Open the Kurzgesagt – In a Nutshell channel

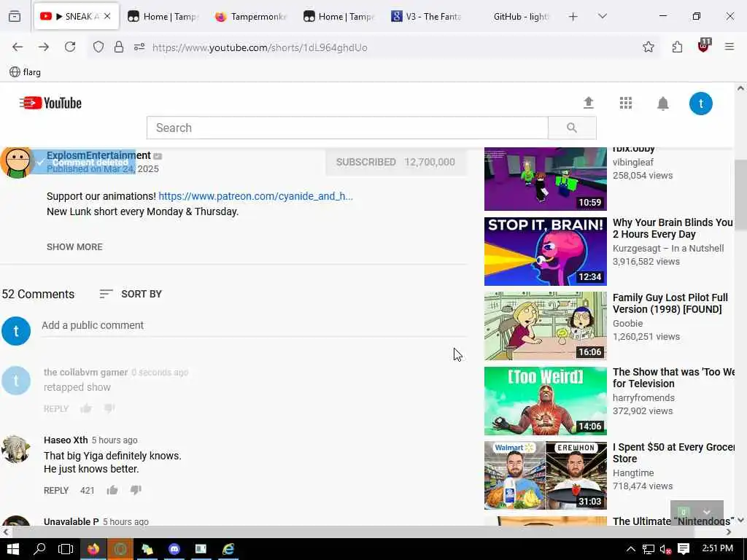[668, 248]
